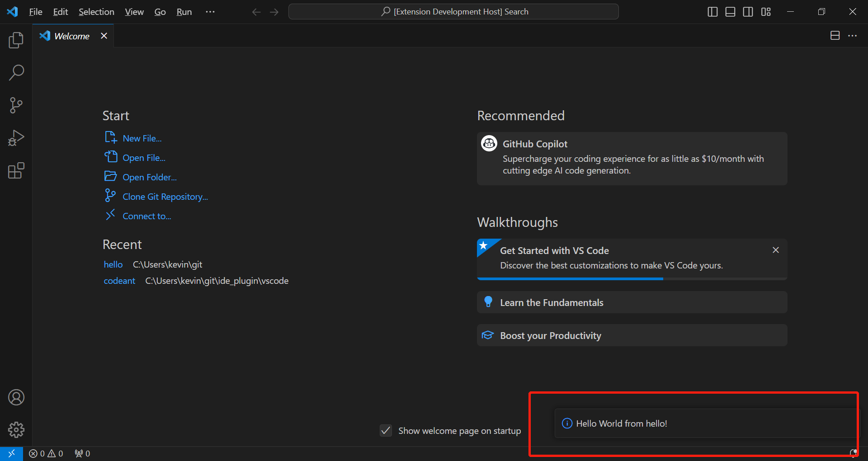
Task: Dismiss the Get Started walkthrough card
Action: tap(776, 250)
